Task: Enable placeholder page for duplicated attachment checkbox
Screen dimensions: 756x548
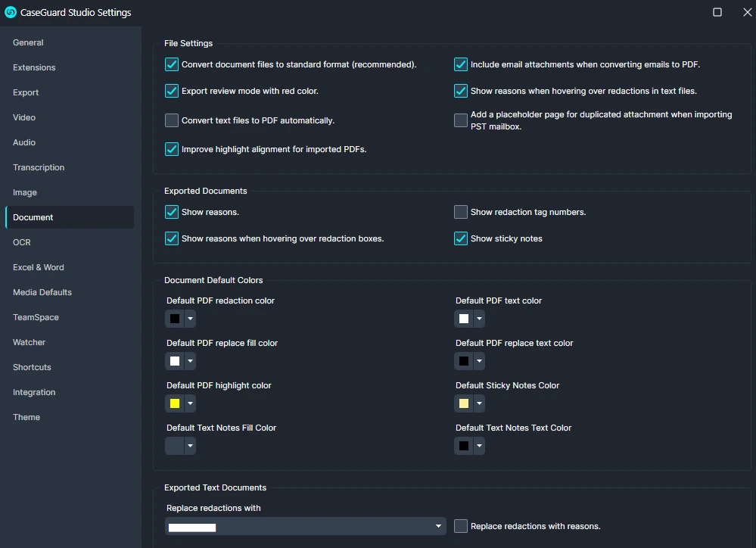Action: (x=460, y=120)
